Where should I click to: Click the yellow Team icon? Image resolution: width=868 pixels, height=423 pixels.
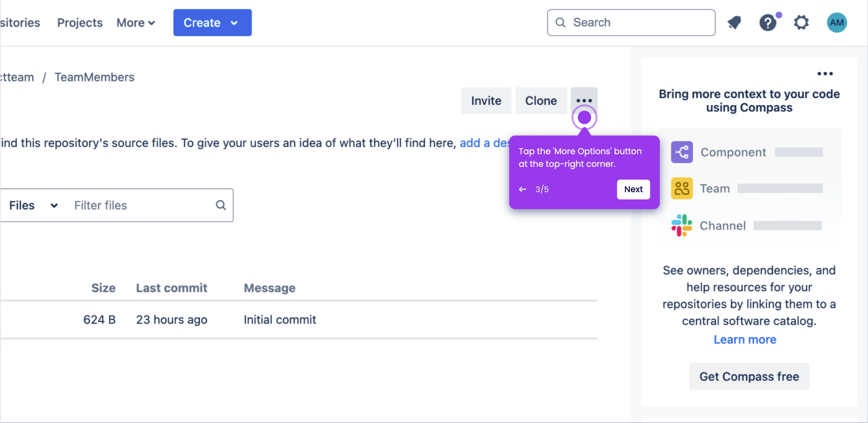point(682,188)
